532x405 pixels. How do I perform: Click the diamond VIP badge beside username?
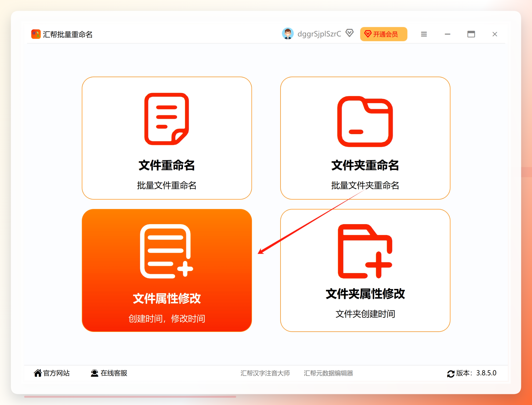pyautogui.click(x=350, y=33)
